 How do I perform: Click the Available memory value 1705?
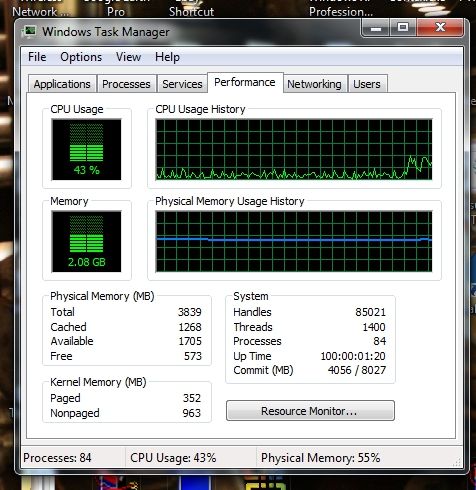[190, 341]
